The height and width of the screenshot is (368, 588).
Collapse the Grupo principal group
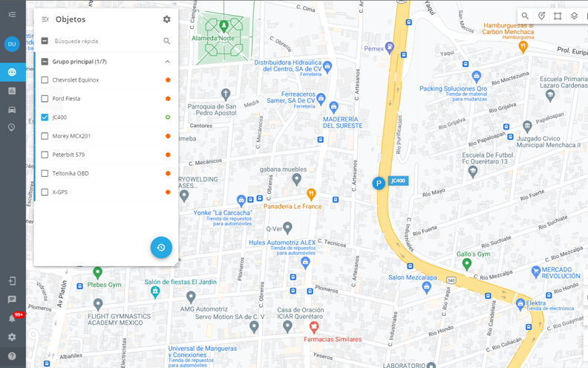(168, 62)
